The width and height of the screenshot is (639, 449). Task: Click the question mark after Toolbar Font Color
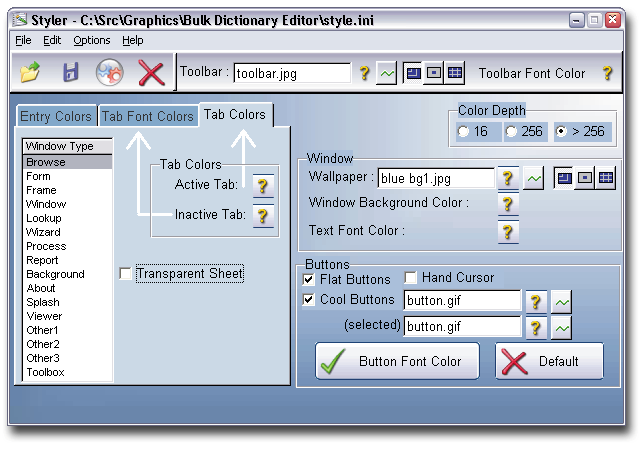click(606, 73)
